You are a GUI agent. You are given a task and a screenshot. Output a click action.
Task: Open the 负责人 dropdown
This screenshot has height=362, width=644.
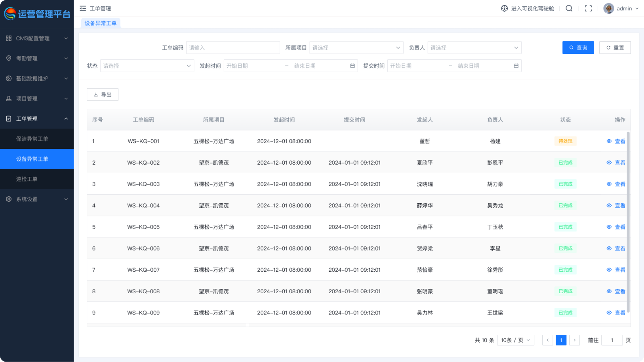point(474,47)
